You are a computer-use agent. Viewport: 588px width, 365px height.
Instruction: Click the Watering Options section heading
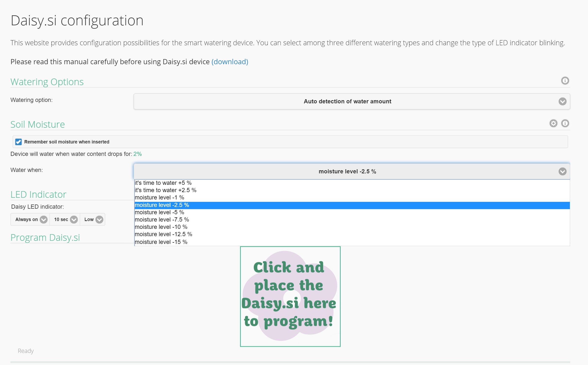47,82
